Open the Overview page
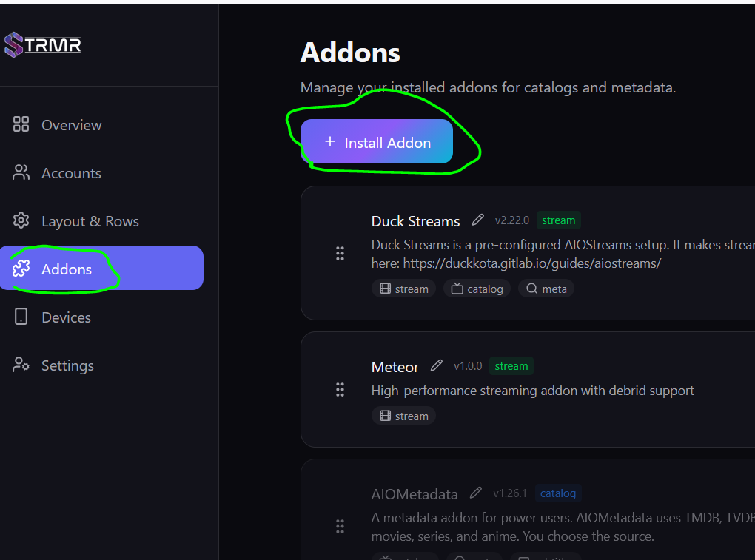The width and height of the screenshot is (755, 560). tap(71, 125)
